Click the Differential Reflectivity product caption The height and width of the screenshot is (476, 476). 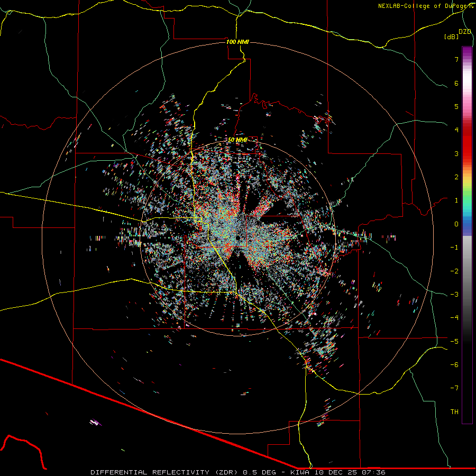click(x=238, y=472)
